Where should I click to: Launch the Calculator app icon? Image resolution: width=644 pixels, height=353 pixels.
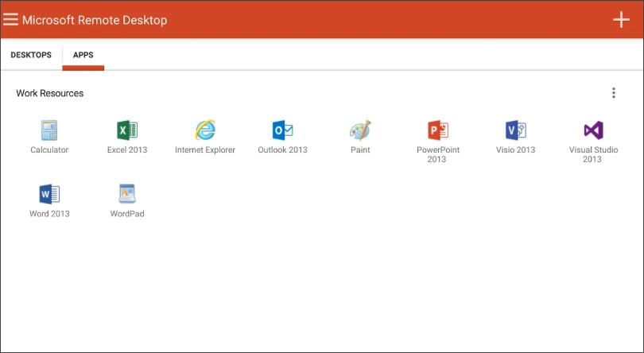point(49,130)
